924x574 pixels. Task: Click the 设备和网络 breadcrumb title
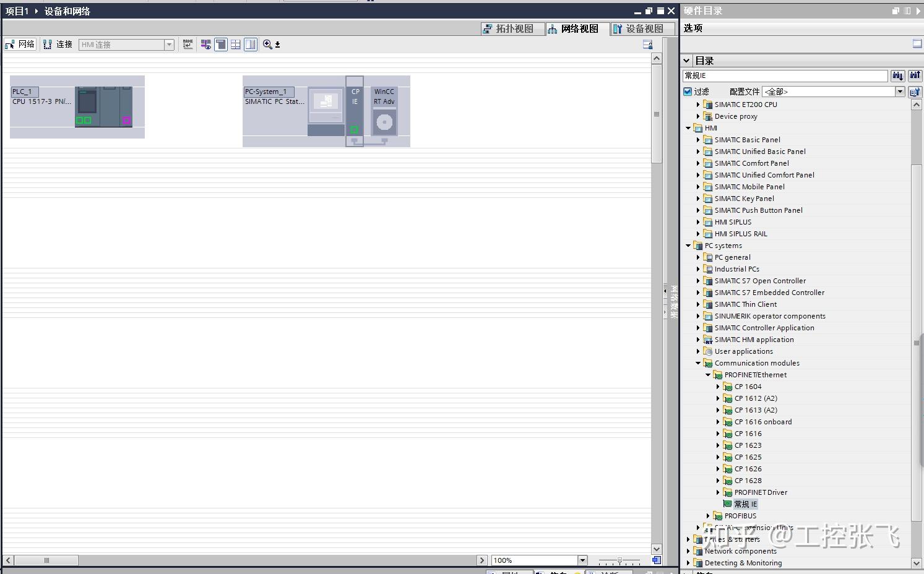[67, 11]
